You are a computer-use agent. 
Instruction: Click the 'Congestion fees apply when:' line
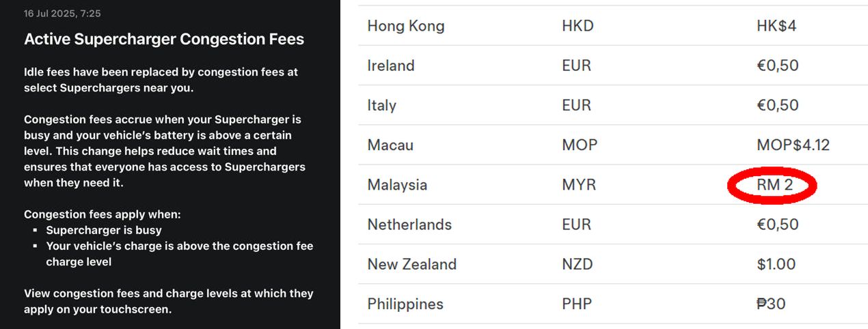coord(102,214)
